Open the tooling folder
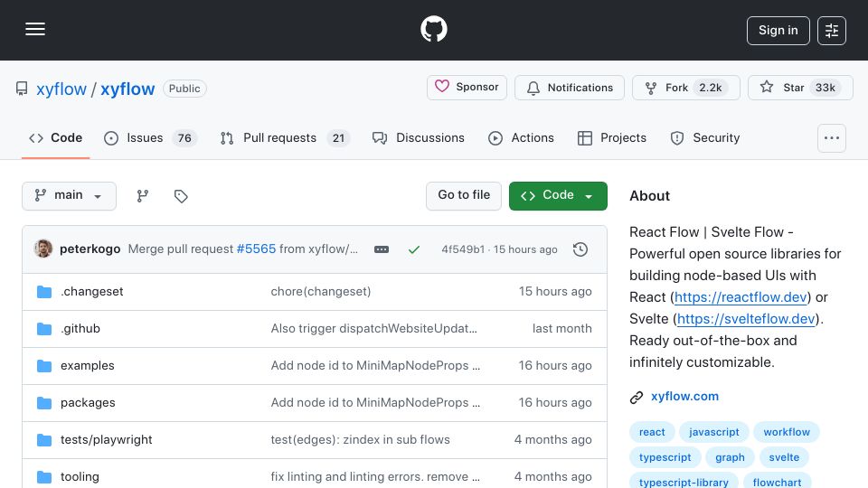 click(x=80, y=477)
